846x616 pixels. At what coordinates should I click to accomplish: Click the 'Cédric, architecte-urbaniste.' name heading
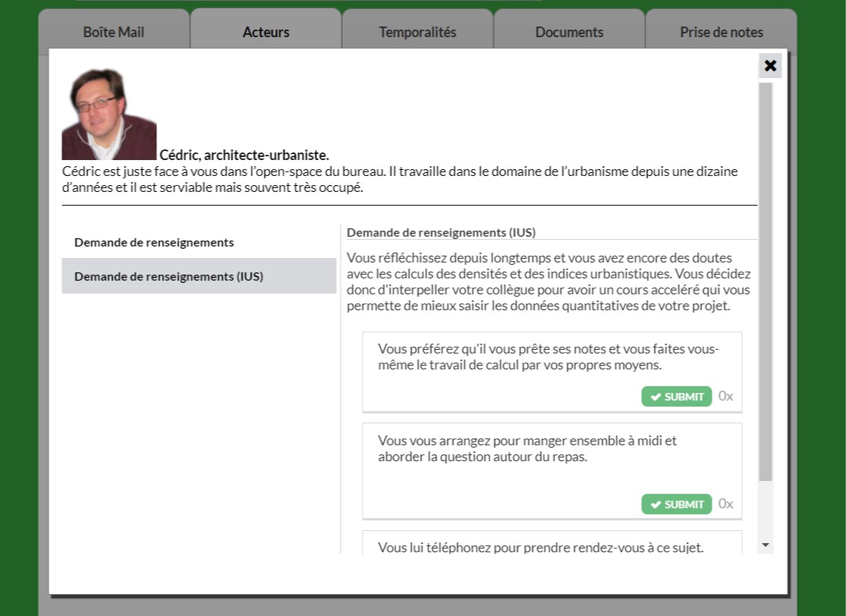(244, 155)
